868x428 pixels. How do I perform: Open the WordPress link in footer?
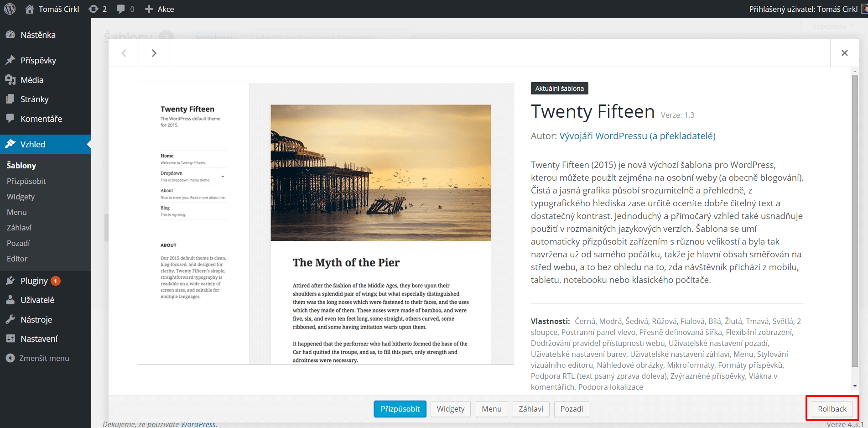pyautogui.click(x=198, y=424)
